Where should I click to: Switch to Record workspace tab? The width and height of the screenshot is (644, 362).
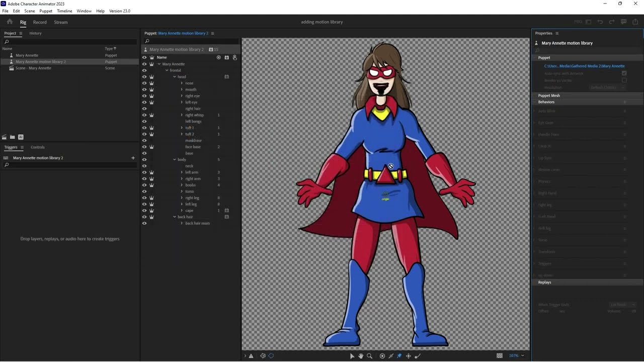click(x=40, y=22)
